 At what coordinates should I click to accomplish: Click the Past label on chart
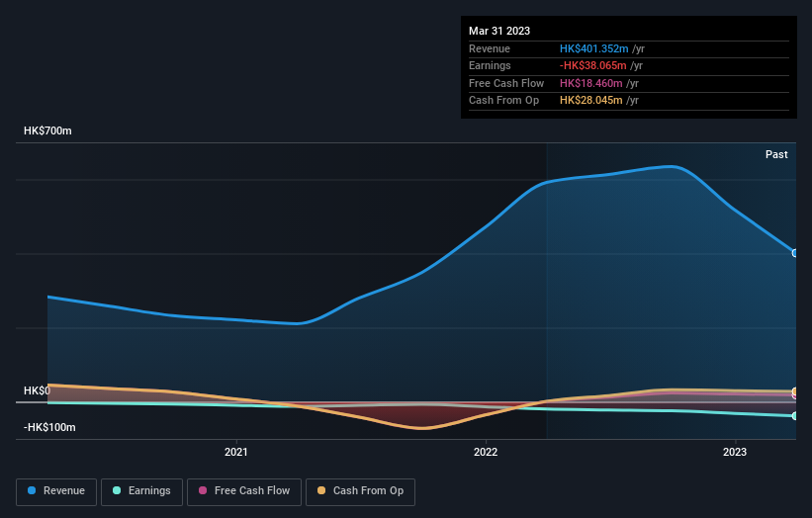tap(776, 155)
